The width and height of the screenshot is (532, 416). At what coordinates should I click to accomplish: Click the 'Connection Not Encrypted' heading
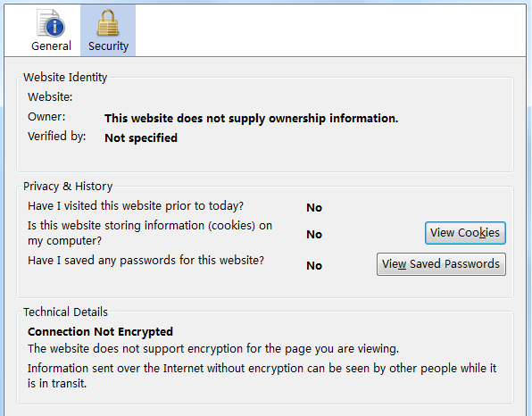pyautogui.click(x=101, y=332)
